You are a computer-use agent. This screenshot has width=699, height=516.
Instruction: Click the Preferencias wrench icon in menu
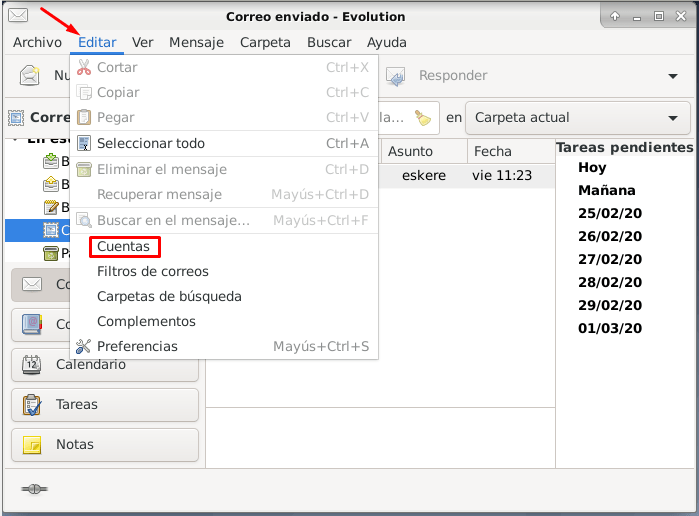coord(83,347)
